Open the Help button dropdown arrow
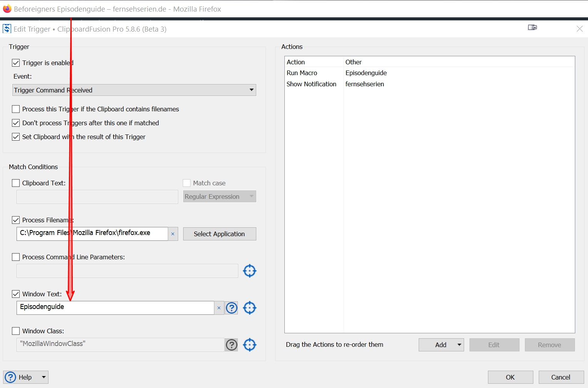This screenshot has width=588, height=388. (44, 377)
